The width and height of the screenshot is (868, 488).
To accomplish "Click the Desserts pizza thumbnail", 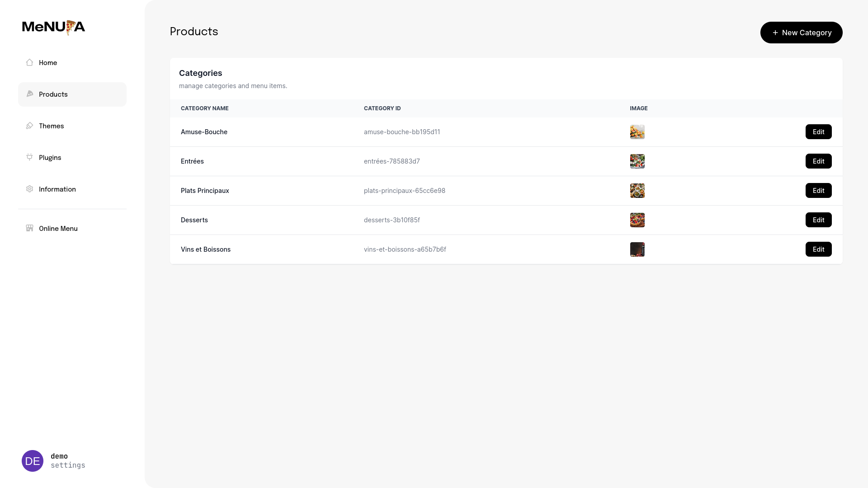I will point(637,220).
